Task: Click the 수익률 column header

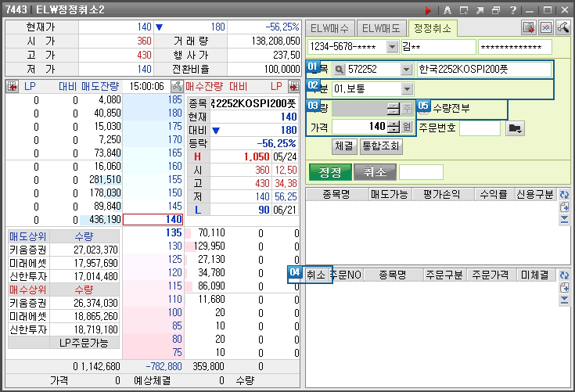Action: pyautogui.click(x=494, y=195)
